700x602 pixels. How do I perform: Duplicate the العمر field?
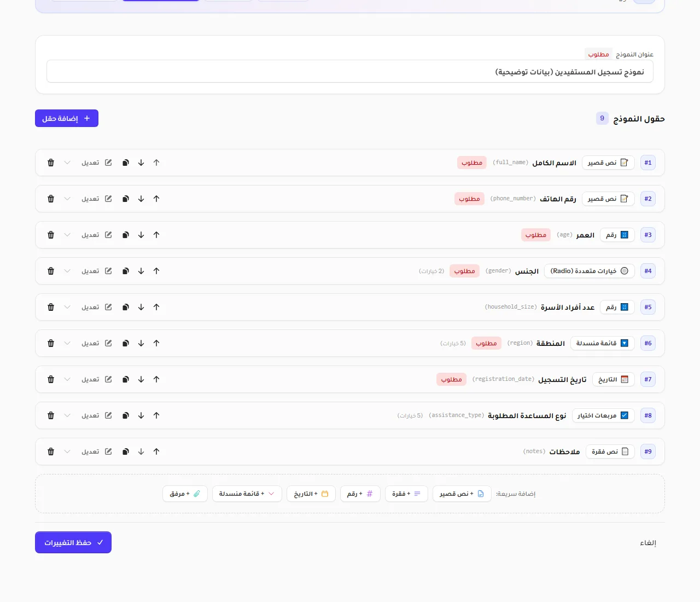click(x=126, y=235)
